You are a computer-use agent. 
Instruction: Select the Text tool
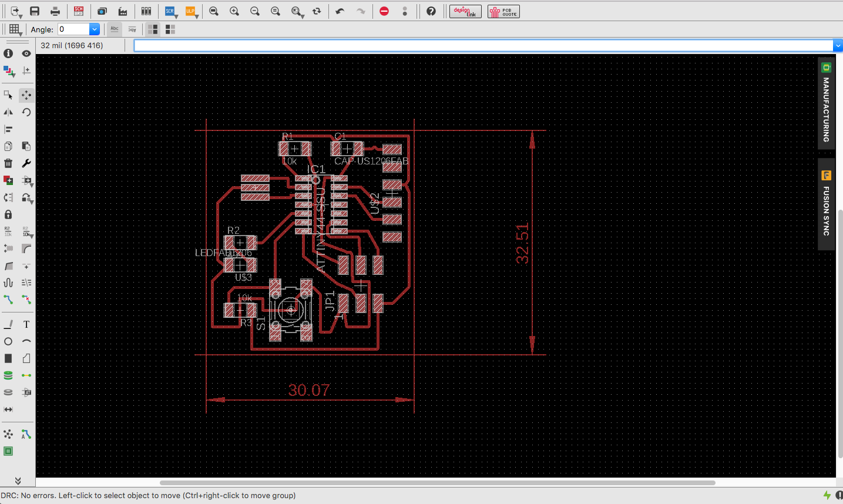(x=26, y=324)
